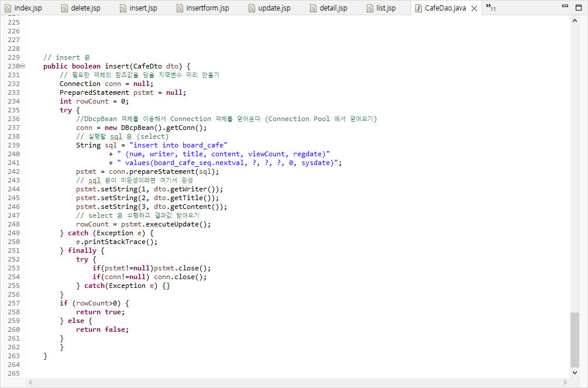Click the values(board_cafe_seq.nextval string
588x388 pixels.
tap(228, 163)
